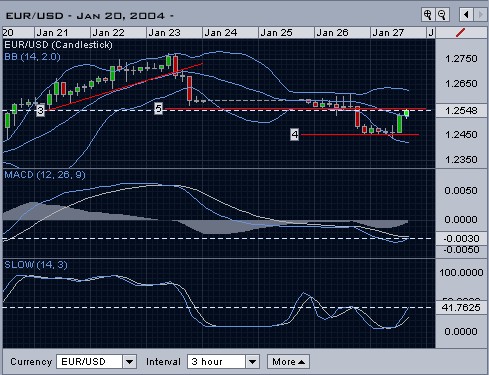
Task: Select line marker labeled 5
Action: (158, 108)
